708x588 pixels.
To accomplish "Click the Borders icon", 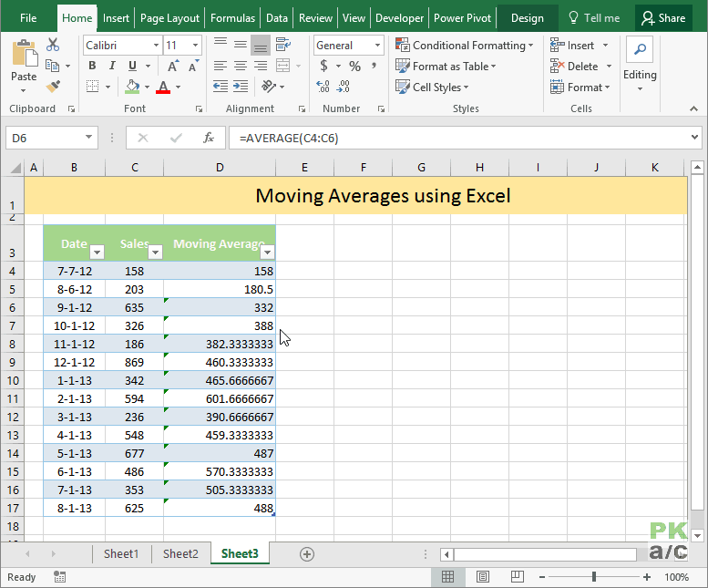I will [x=93, y=87].
